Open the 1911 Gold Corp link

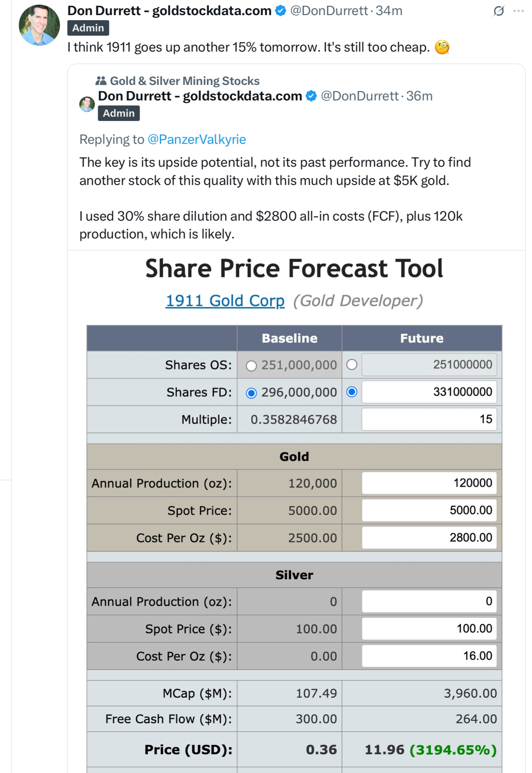pyautogui.click(x=225, y=301)
